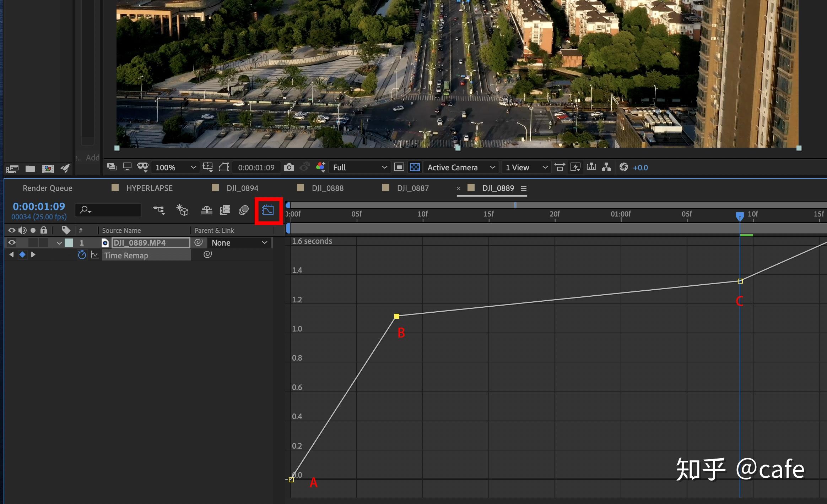This screenshot has width=827, height=504.
Task: Enable solo toggle on DJI_0889.MP4 layer
Action: [34, 242]
